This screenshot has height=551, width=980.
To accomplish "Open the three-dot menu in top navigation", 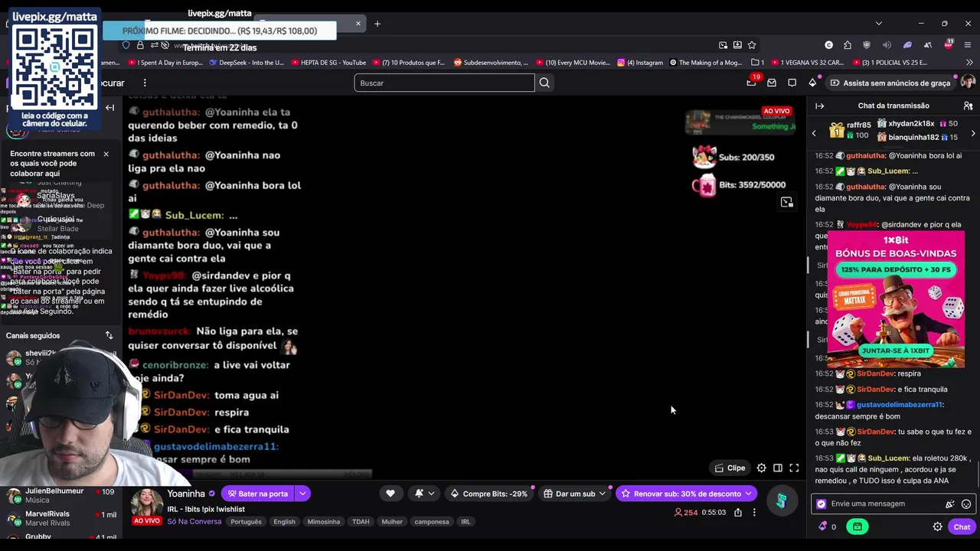I will click(145, 83).
